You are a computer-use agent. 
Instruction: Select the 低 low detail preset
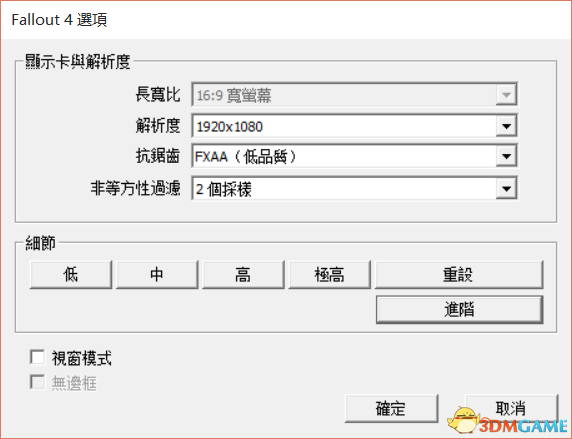pos(71,274)
